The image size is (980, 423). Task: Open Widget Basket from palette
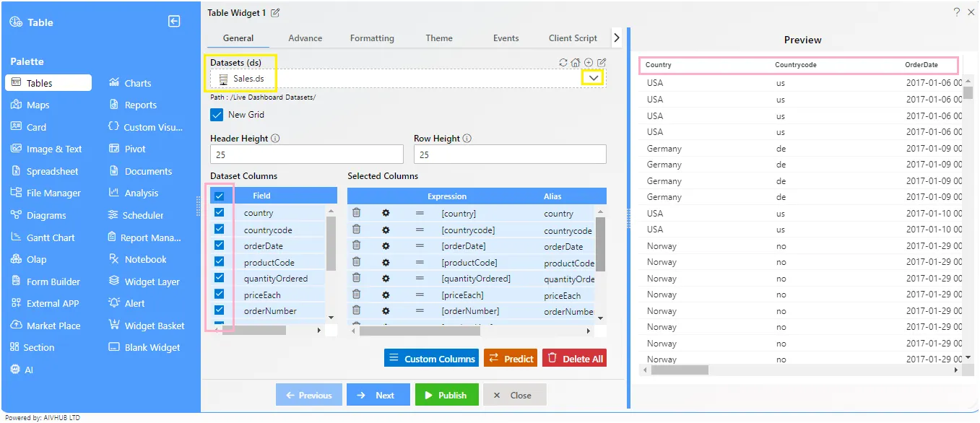coord(147,326)
